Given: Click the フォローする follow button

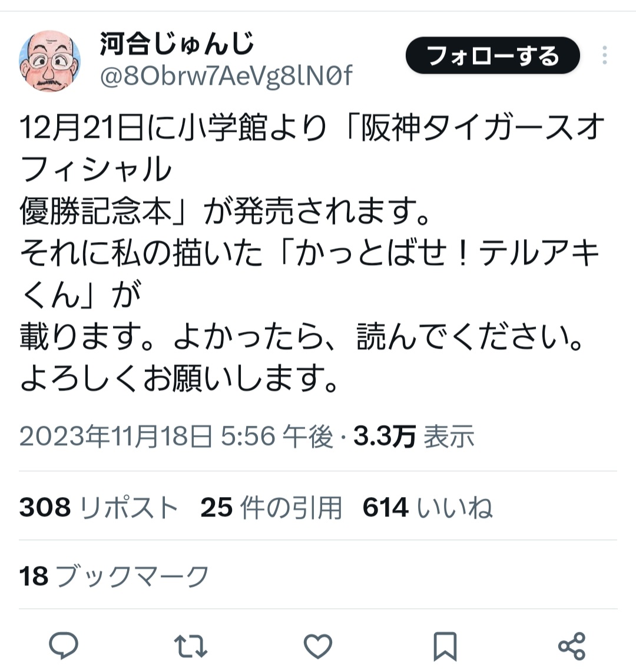Looking at the screenshot, I should [493, 55].
